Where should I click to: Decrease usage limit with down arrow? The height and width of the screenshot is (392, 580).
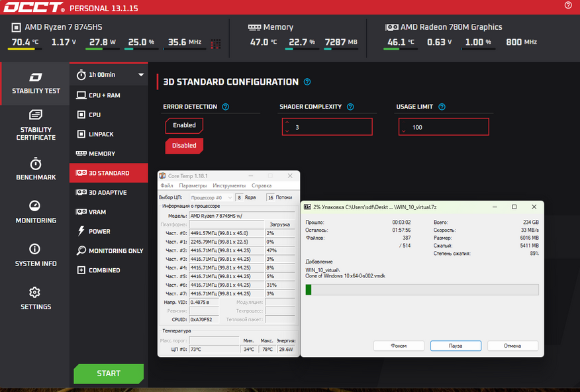[404, 131]
